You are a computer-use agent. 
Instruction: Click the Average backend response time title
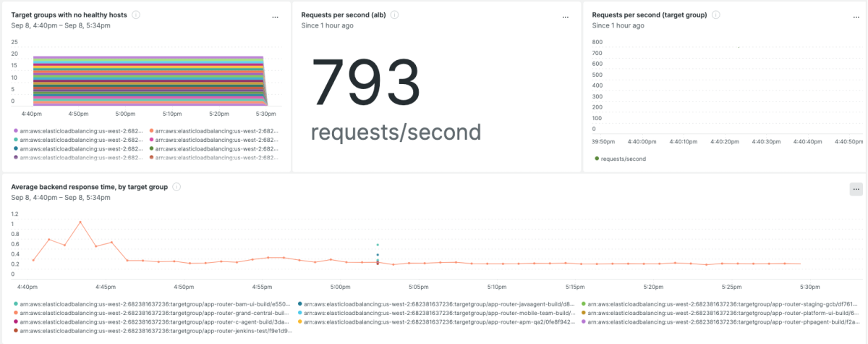89,187
